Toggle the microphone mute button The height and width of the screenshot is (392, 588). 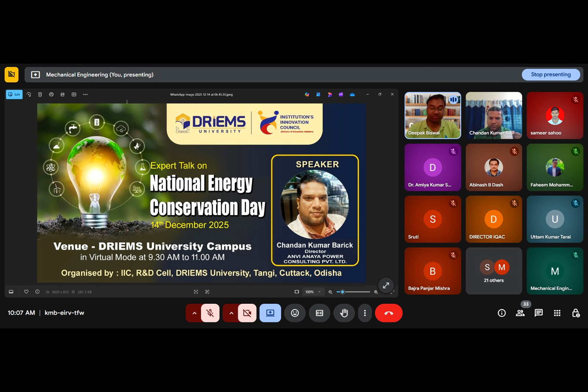(x=210, y=313)
